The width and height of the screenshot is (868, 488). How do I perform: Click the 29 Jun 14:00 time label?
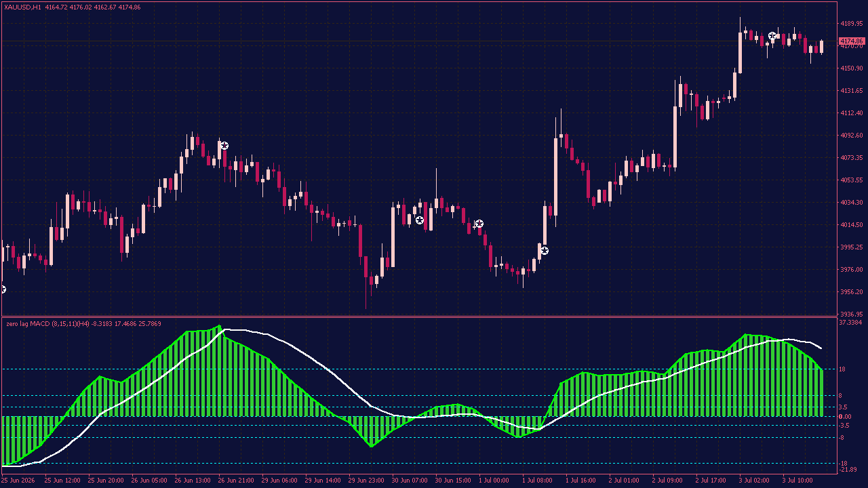(x=322, y=481)
